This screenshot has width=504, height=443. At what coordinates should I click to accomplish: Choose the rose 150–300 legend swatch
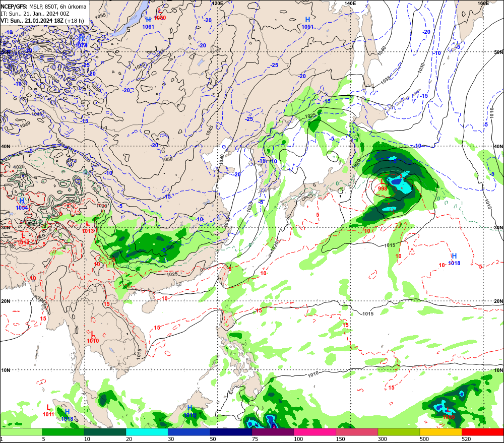pyautogui.click(x=357, y=432)
